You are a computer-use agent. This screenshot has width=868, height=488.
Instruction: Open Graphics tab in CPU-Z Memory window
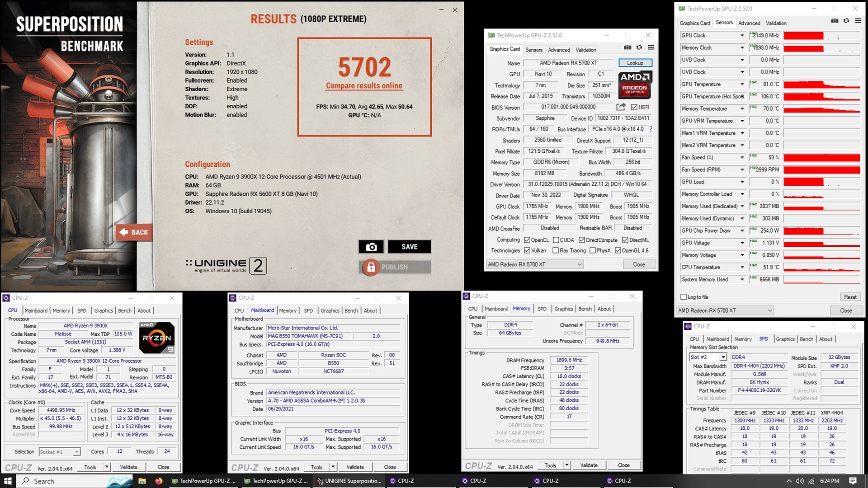[x=564, y=309]
